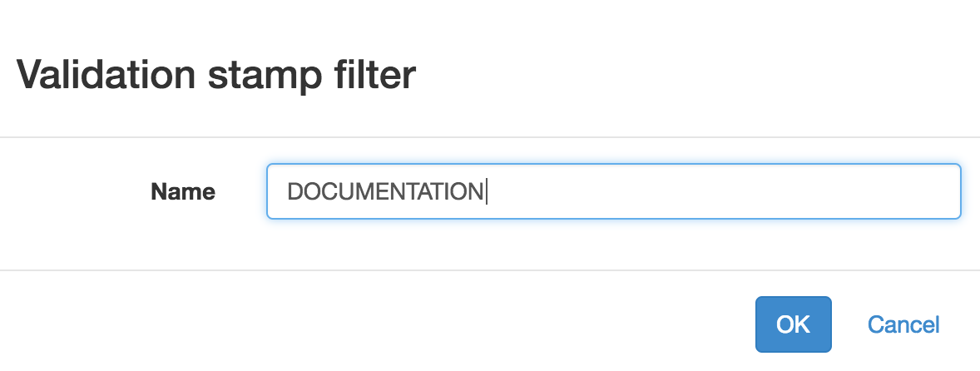The height and width of the screenshot is (371, 980).
Task: Click the right side of Name field
Action: [x=915, y=192]
